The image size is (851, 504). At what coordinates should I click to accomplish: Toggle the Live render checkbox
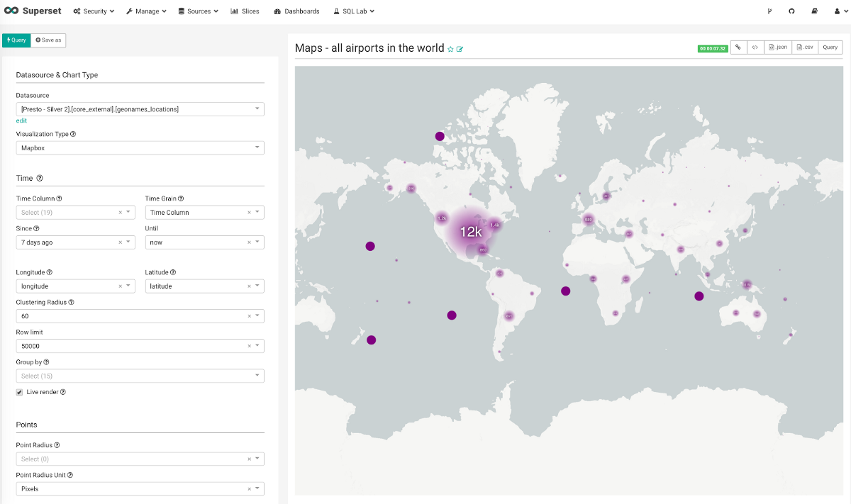tap(19, 392)
